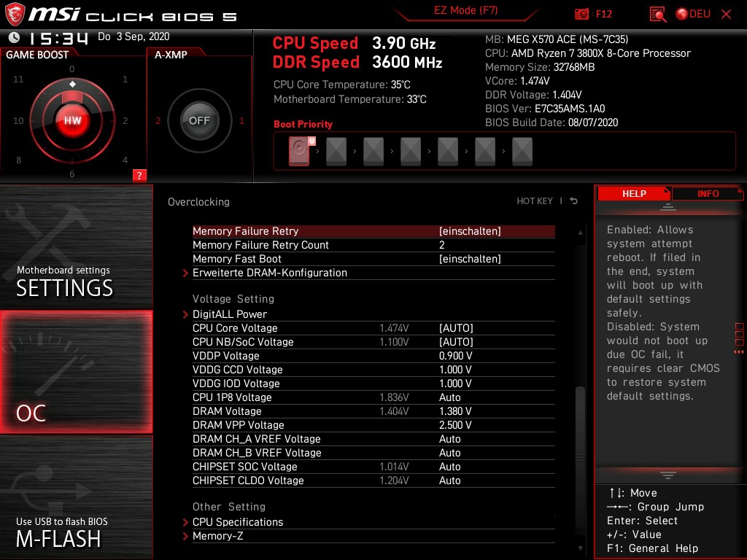Open the Motherboard SETTINGS section
Viewport: 747px width, 560px height.
point(76,246)
